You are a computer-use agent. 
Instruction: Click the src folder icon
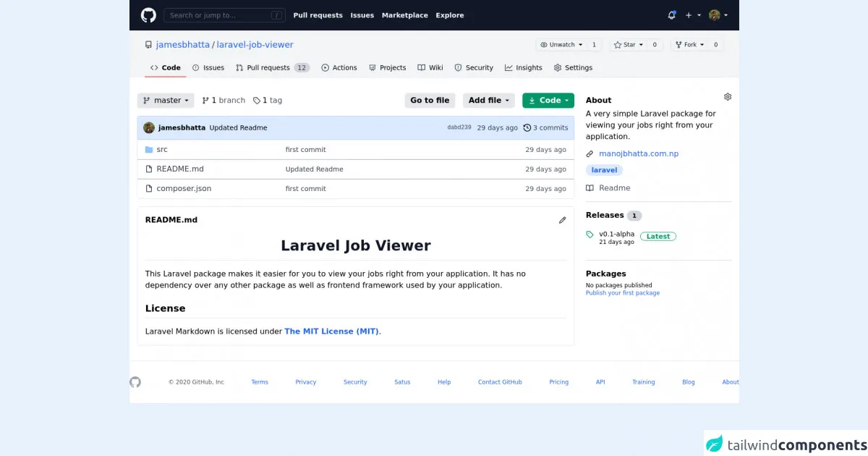click(x=149, y=150)
